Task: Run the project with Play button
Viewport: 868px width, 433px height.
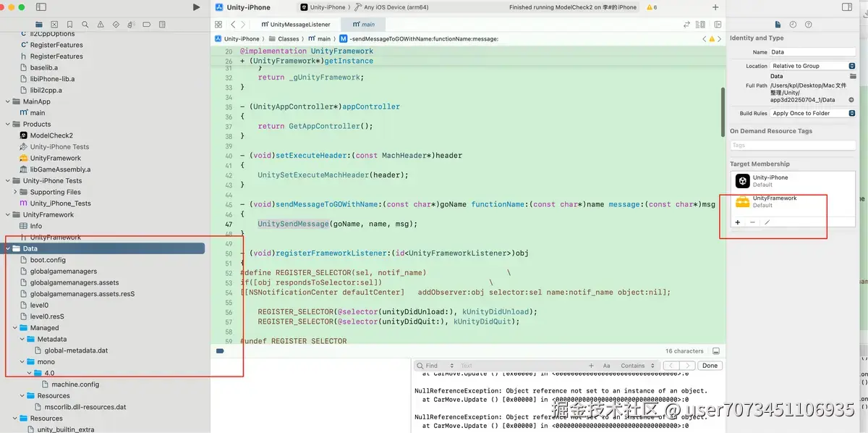Action: [x=196, y=7]
